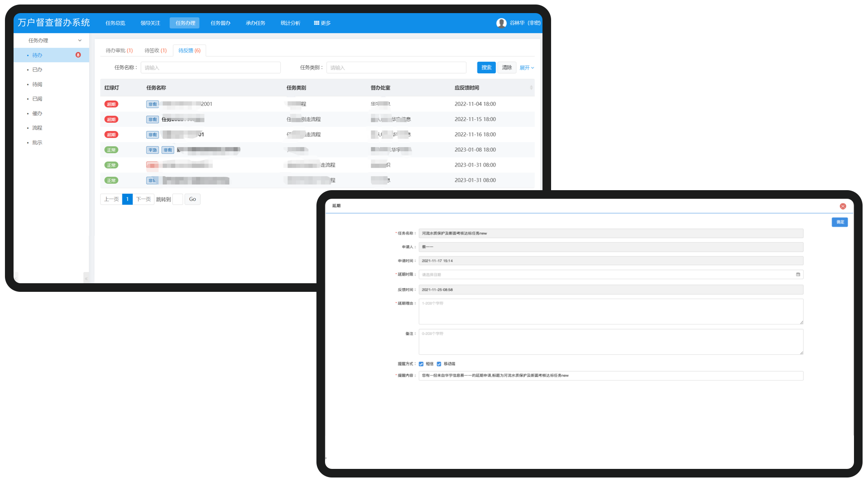Expand the 展开 advanced search options

point(527,68)
